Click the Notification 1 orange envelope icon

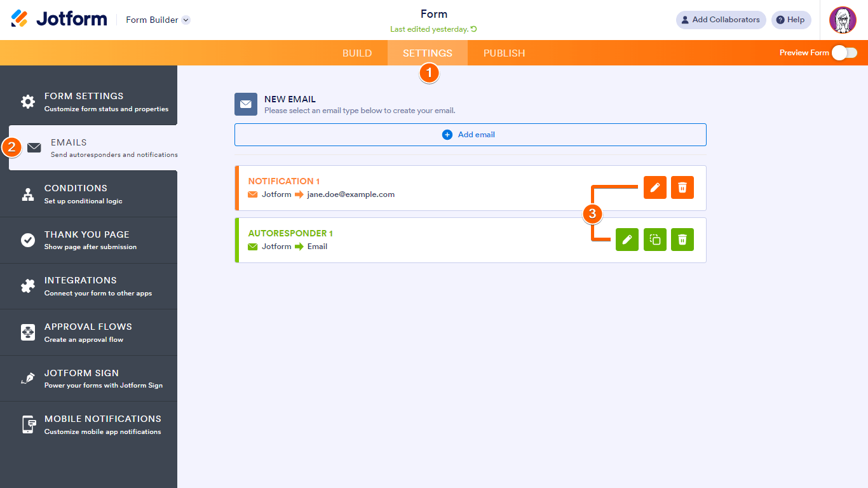pyautogui.click(x=253, y=194)
